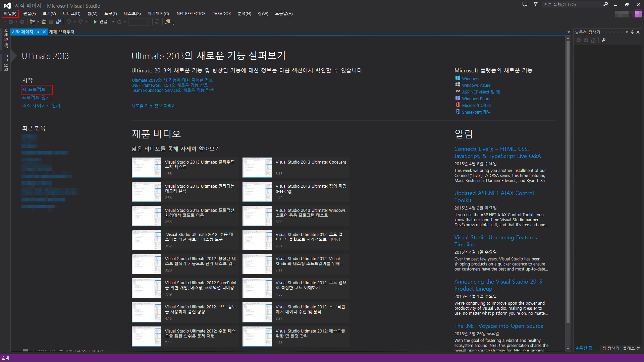Open the Windows Azure platform link
The image size is (644, 362).
click(x=476, y=85)
